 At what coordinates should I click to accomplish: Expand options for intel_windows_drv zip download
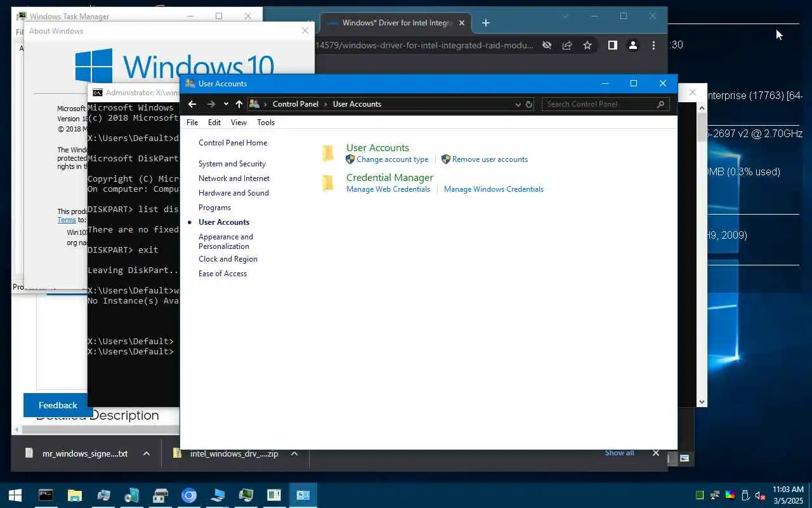[294, 453]
